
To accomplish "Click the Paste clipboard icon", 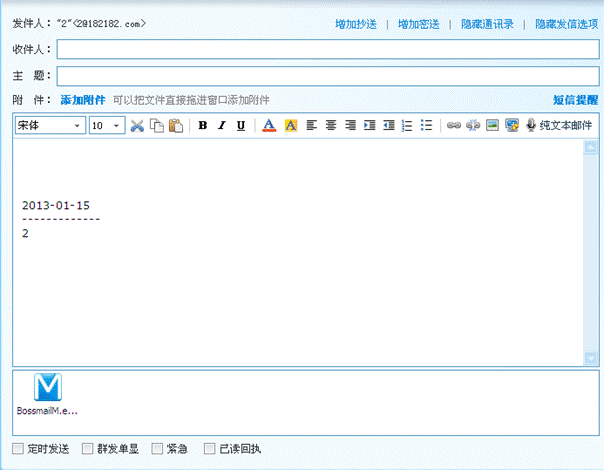I will coord(176,126).
